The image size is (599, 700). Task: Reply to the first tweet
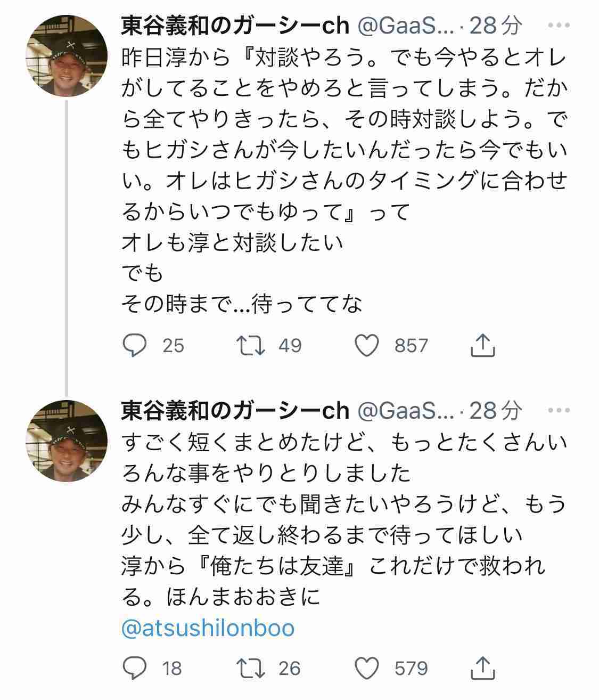point(136,345)
